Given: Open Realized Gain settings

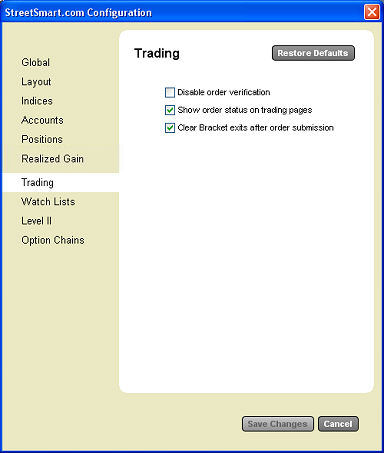Looking at the screenshot, I should point(52,159).
